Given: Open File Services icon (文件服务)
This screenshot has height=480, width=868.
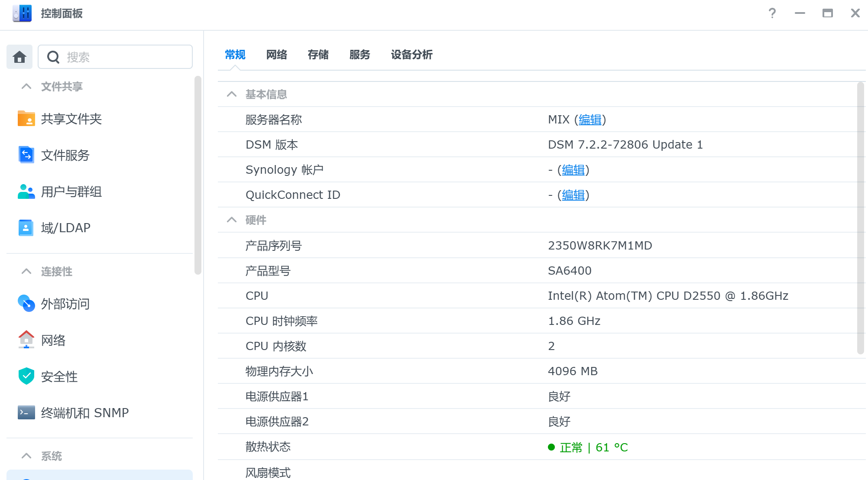Looking at the screenshot, I should 26,155.
